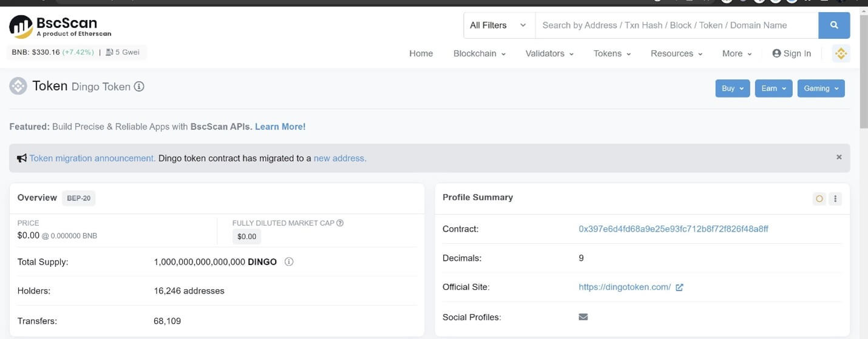Click in the search by address field

[676, 25]
